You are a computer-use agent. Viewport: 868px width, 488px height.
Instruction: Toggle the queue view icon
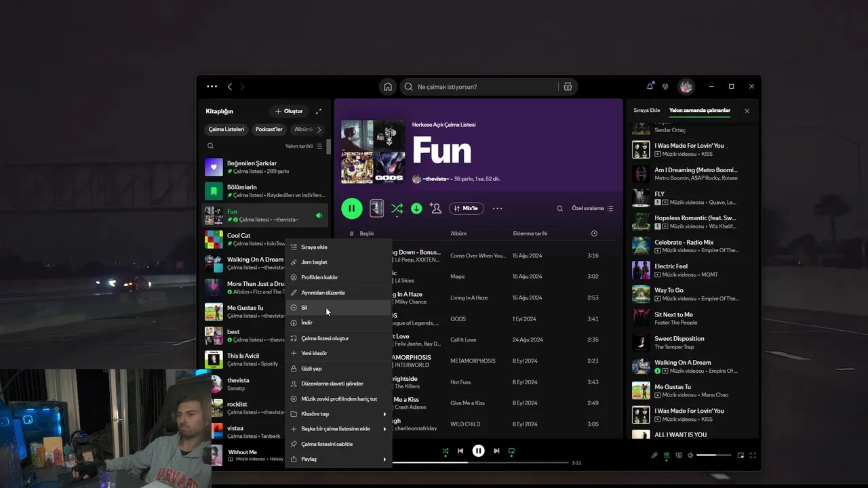(x=667, y=455)
